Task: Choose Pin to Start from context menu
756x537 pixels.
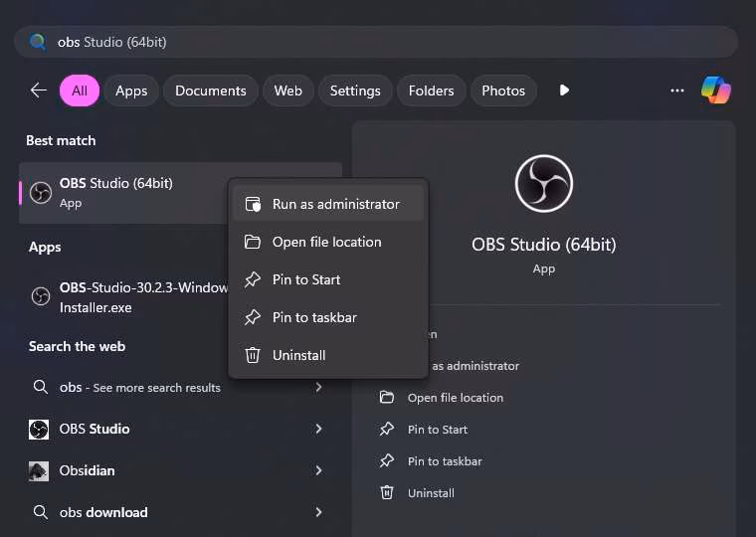Action: [306, 279]
